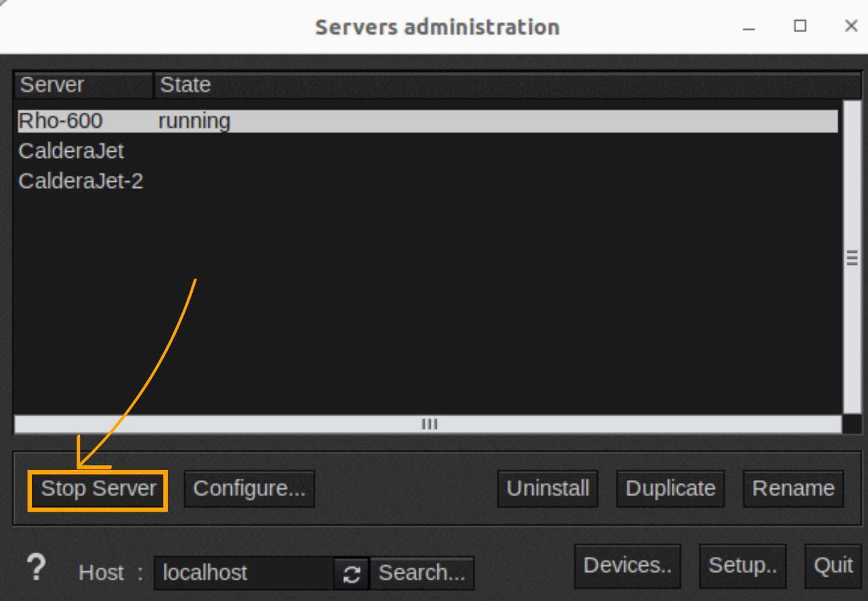The width and height of the screenshot is (868, 601).
Task: Rename the selected server
Action: click(x=793, y=489)
